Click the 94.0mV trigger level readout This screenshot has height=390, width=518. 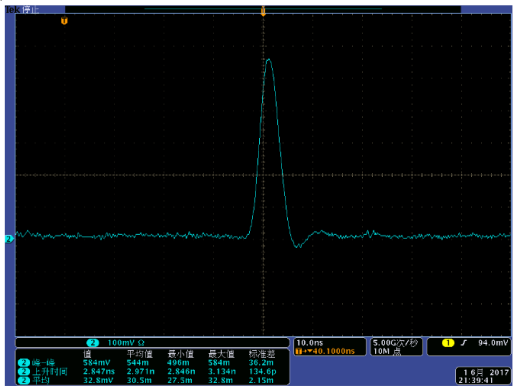coord(493,343)
